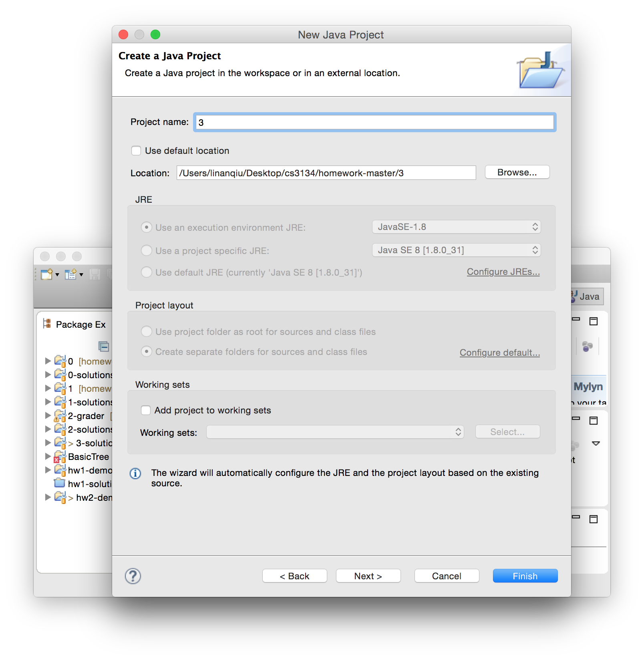Image resolution: width=644 pixels, height=661 pixels.
Task: Select Use an execution environment JRE radio
Action: click(x=147, y=228)
